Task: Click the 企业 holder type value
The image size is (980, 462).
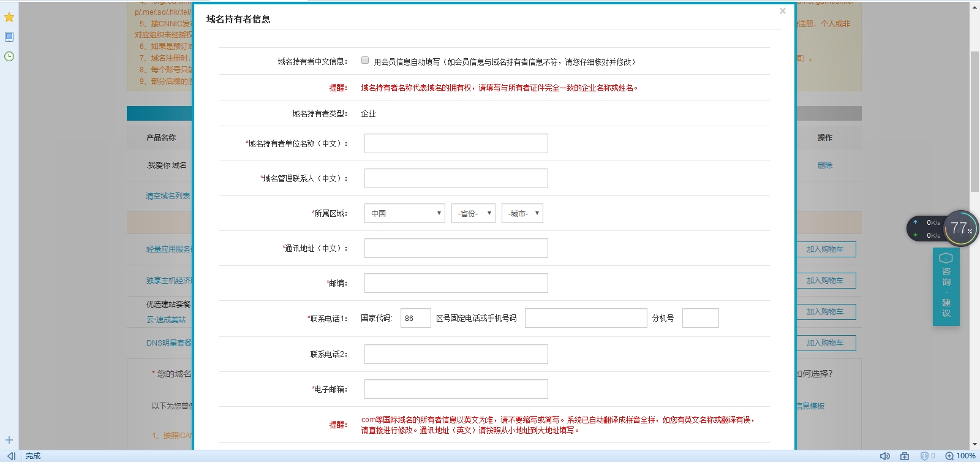Action: 368,113
